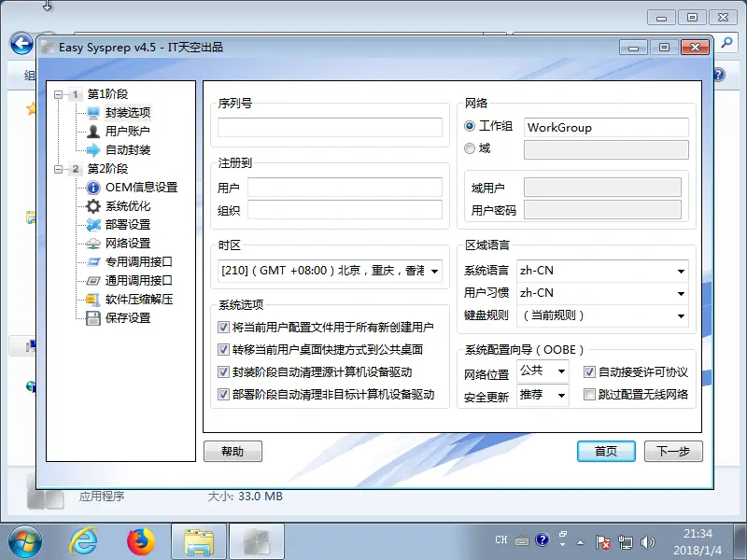Select 自动封装 in the tree
The width and height of the screenshot is (747, 560).
tap(128, 150)
